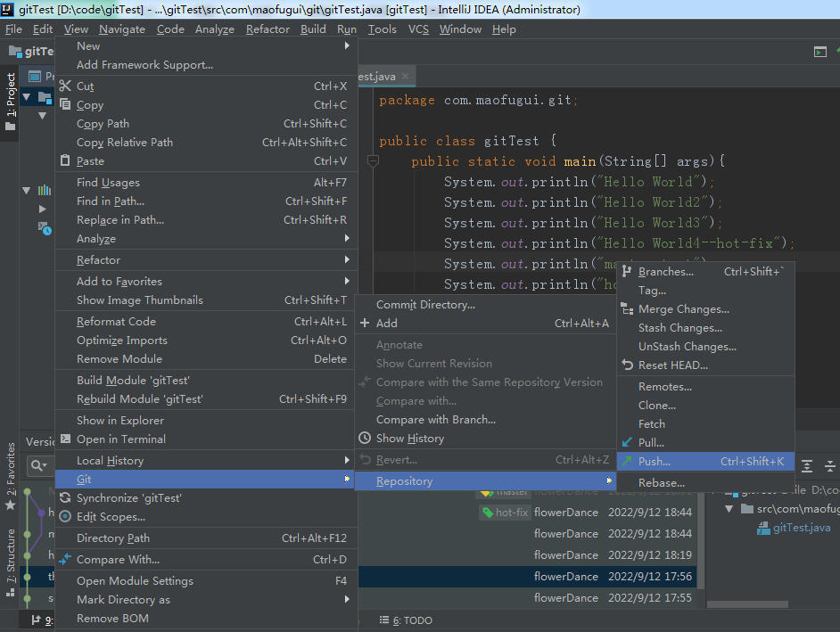The image size is (840, 632).
Task: Click the Show History clock icon
Action: click(365, 438)
